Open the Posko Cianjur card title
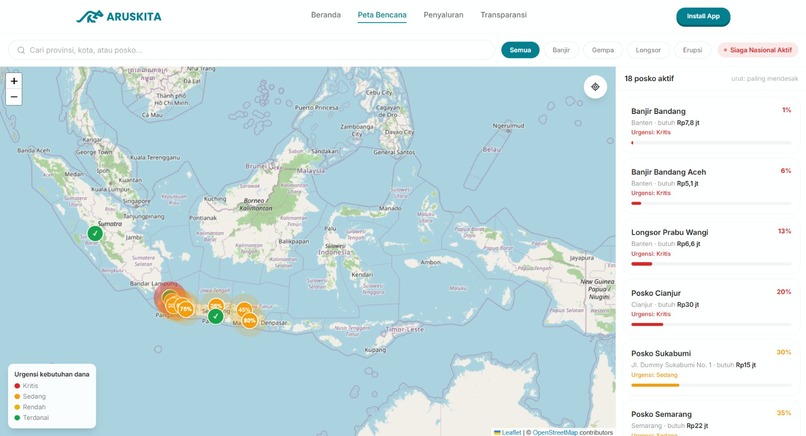Viewport: 806px width, 436px height. point(656,293)
